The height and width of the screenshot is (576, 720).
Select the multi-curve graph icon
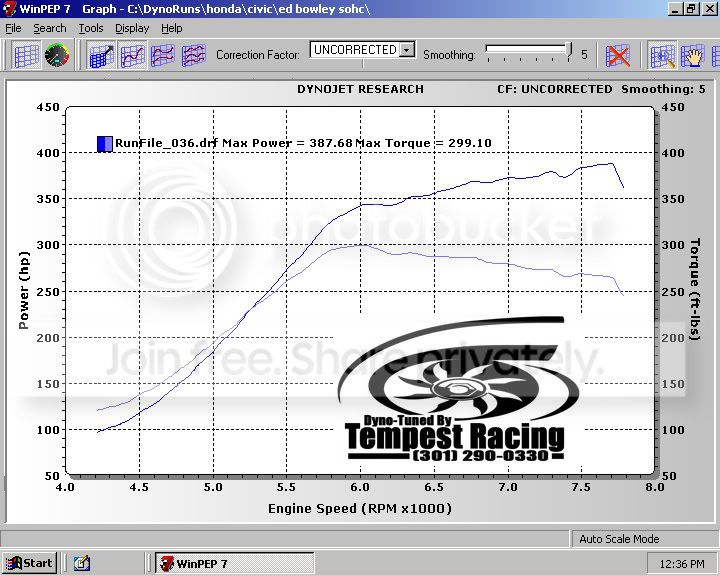pyautogui.click(x=193, y=56)
